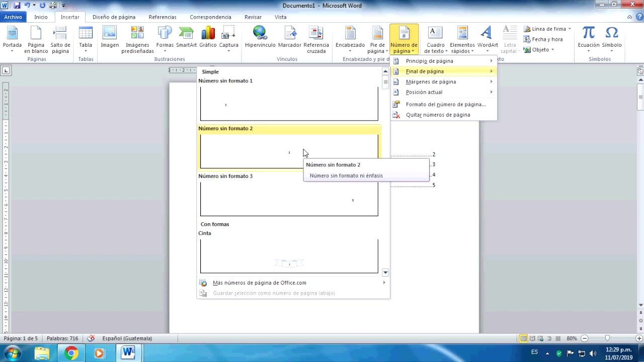Save the document from quick access toolbar

click(17, 6)
